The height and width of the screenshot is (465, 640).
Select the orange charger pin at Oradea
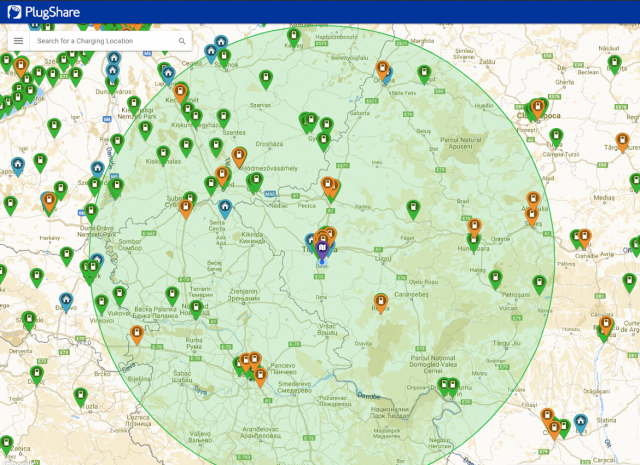(x=382, y=68)
